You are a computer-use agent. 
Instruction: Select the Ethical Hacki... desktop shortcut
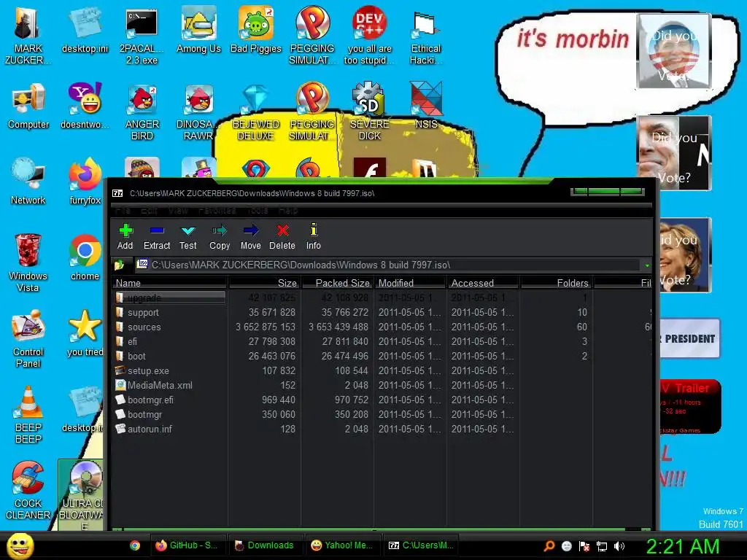coord(426,36)
